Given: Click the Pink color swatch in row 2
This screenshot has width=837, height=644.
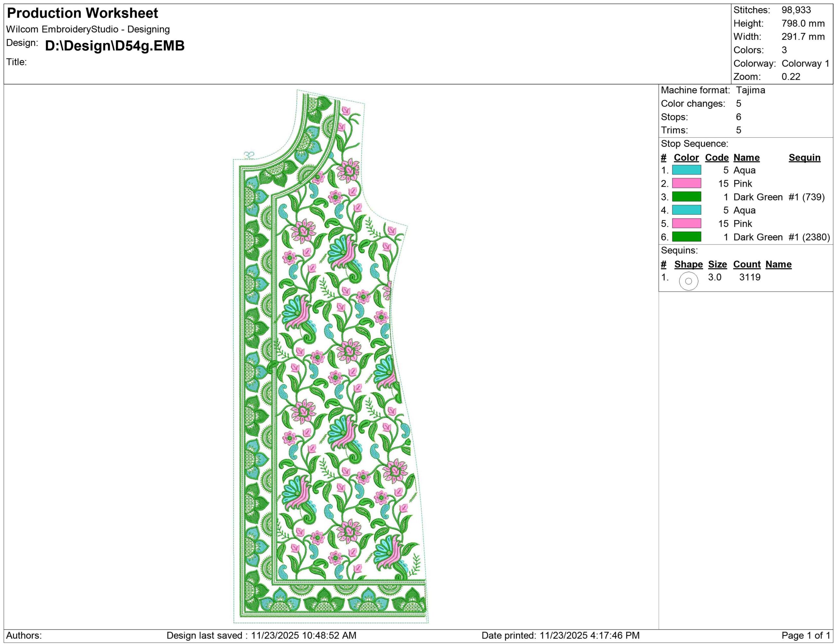Looking at the screenshot, I should (x=686, y=183).
